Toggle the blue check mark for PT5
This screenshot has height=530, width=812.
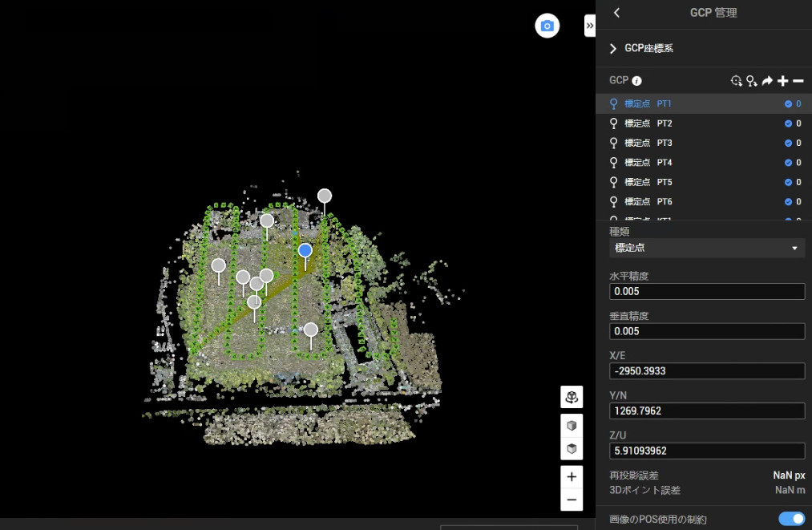pyautogui.click(x=788, y=182)
